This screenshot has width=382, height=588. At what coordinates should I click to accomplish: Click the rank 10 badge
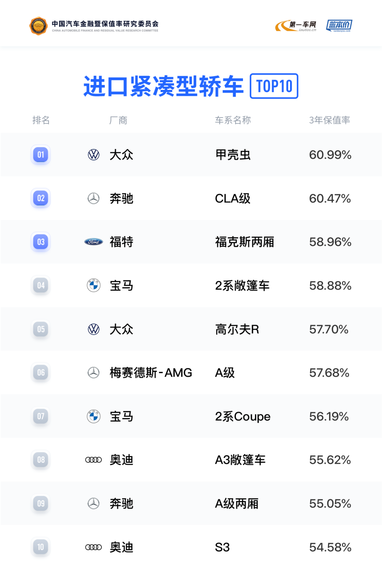(41, 547)
